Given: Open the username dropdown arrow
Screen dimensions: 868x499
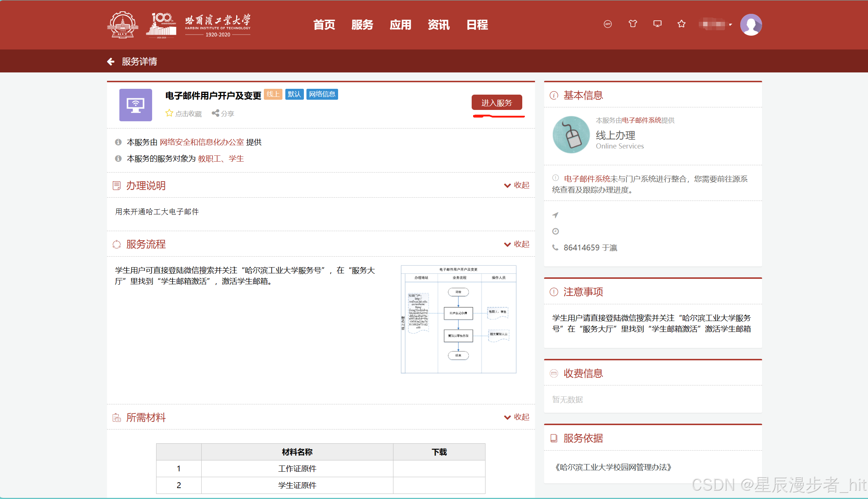Looking at the screenshot, I should pos(730,25).
